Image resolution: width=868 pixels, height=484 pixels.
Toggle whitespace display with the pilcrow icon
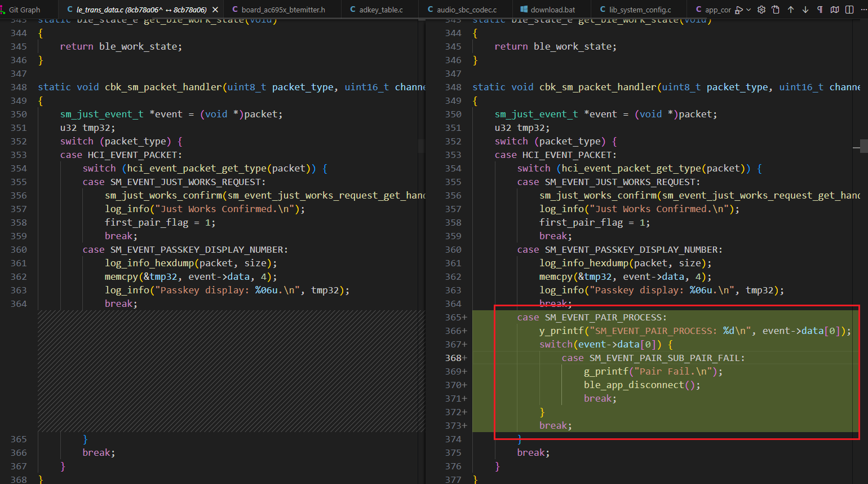pos(820,10)
